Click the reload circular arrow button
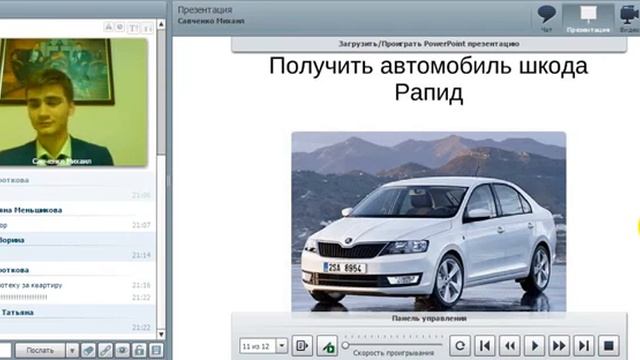640x360 pixels. (x=460, y=346)
